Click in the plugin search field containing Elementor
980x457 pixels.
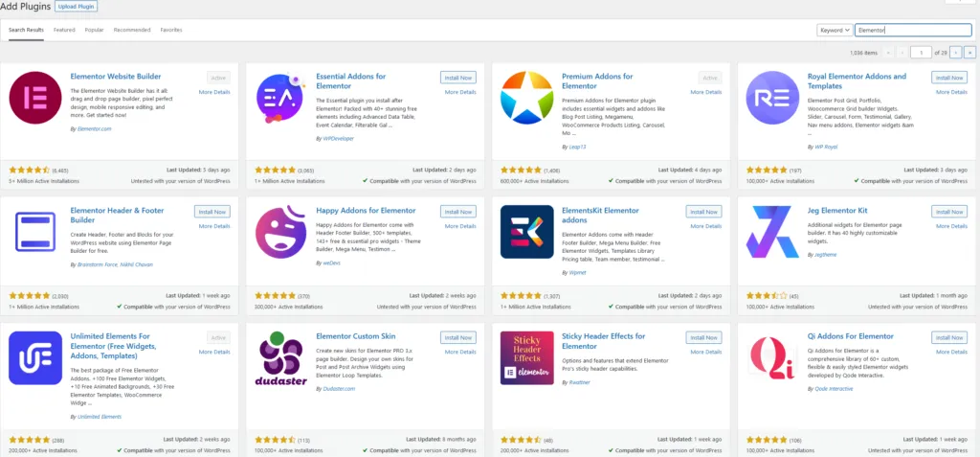point(912,30)
